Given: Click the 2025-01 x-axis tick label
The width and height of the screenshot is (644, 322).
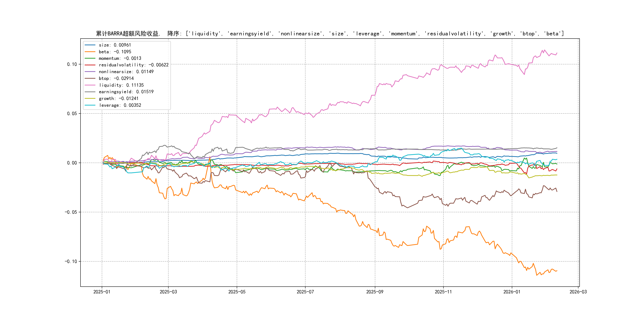Looking at the screenshot, I should pos(102,292).
